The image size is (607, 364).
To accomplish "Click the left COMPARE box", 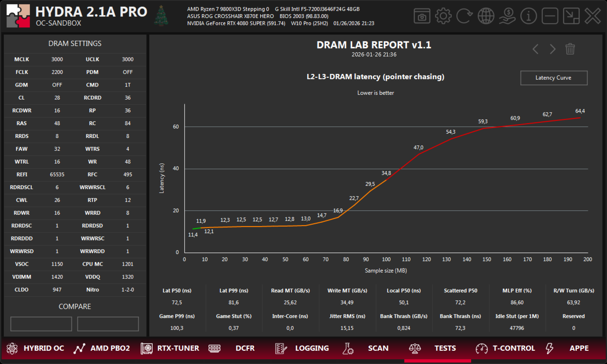I will point(41,324).
